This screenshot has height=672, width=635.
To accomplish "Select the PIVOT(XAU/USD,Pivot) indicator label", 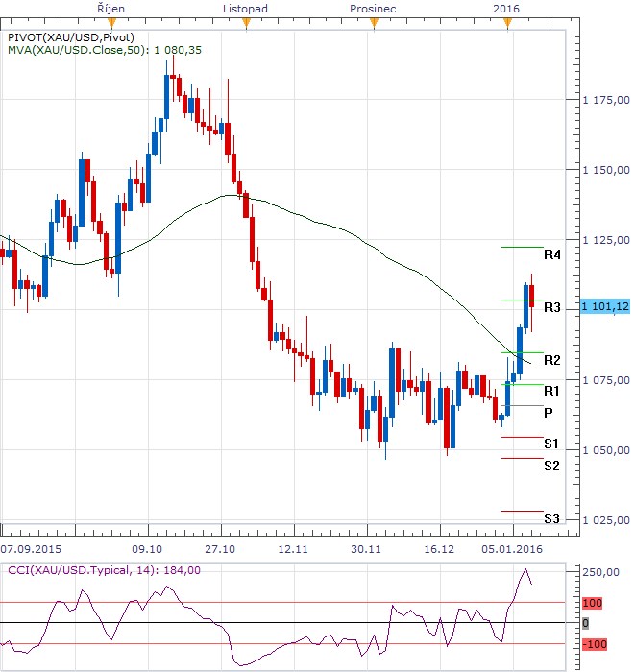I will [71, 37].
